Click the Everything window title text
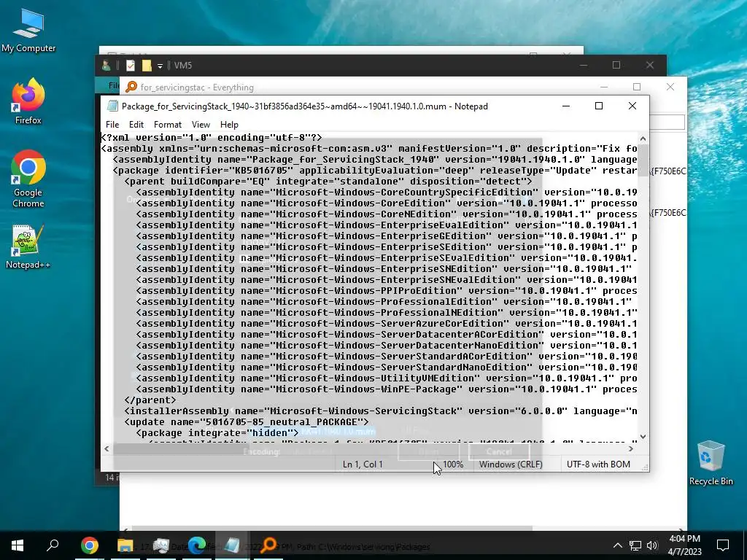This screenshot has height=560, width=747. pos(197,87)
